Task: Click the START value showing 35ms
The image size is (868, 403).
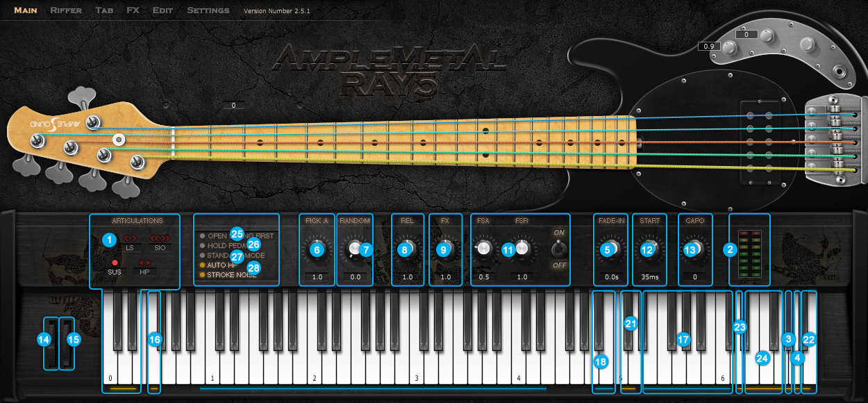Action: [x=651, y=277]
